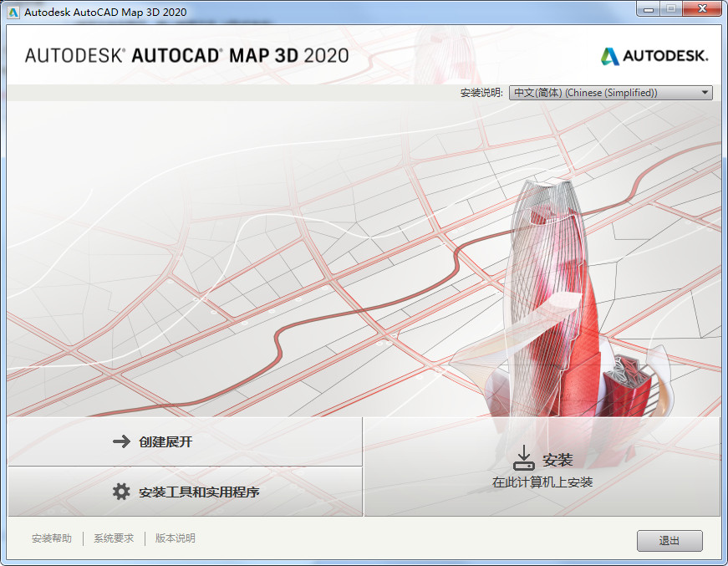The image size is (728, 566).
Task: Click the 创建展开 (Create Deployment) button
Action: coord(185,441)
